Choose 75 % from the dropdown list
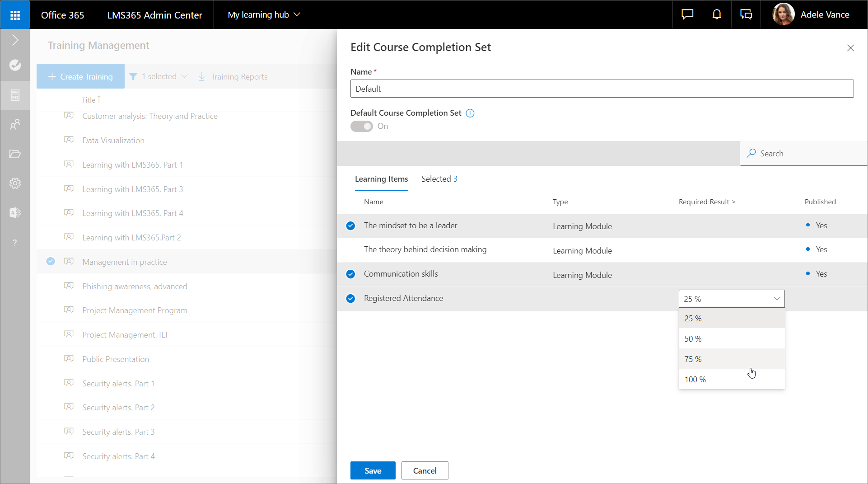Viewport: 868px width, 484px height. 693,359
